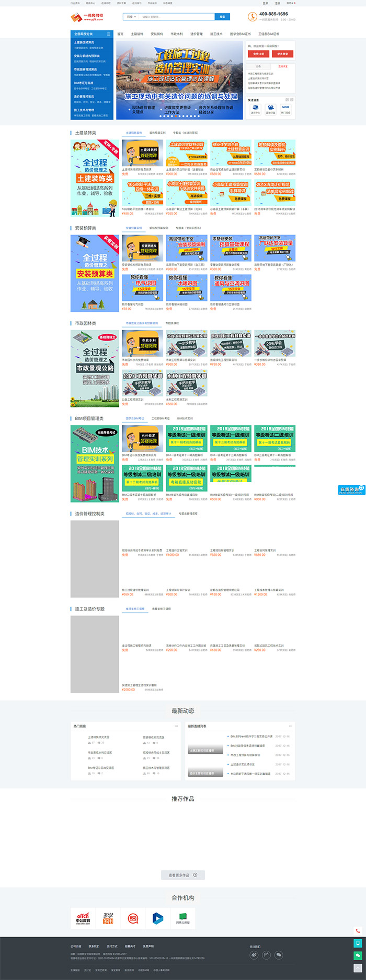This screenshot has height=980, width=366.
Task: Expand the 热门班级 more options ellipsis
Action: pos(176,726)
